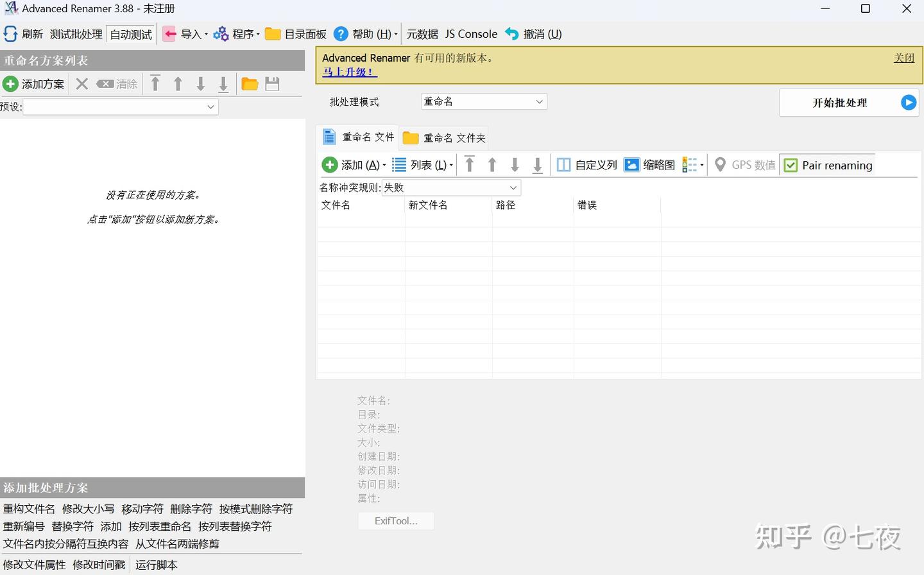Add the 删除字符 method

(x=191, y=509)
